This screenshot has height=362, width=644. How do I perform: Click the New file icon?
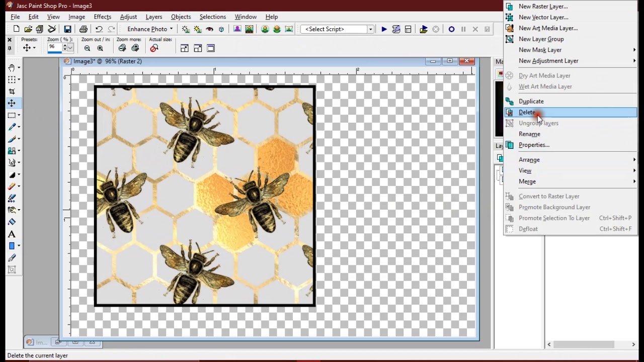(x=17, y=29)
